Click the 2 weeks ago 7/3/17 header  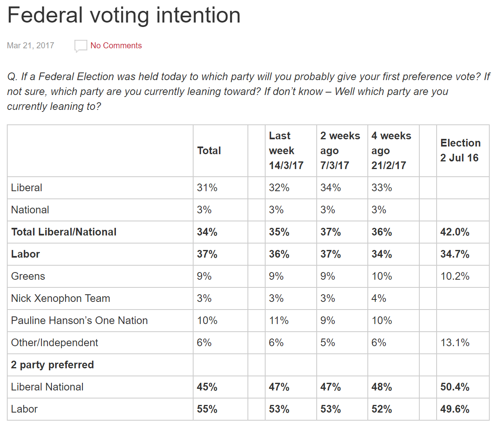(340, 151)
